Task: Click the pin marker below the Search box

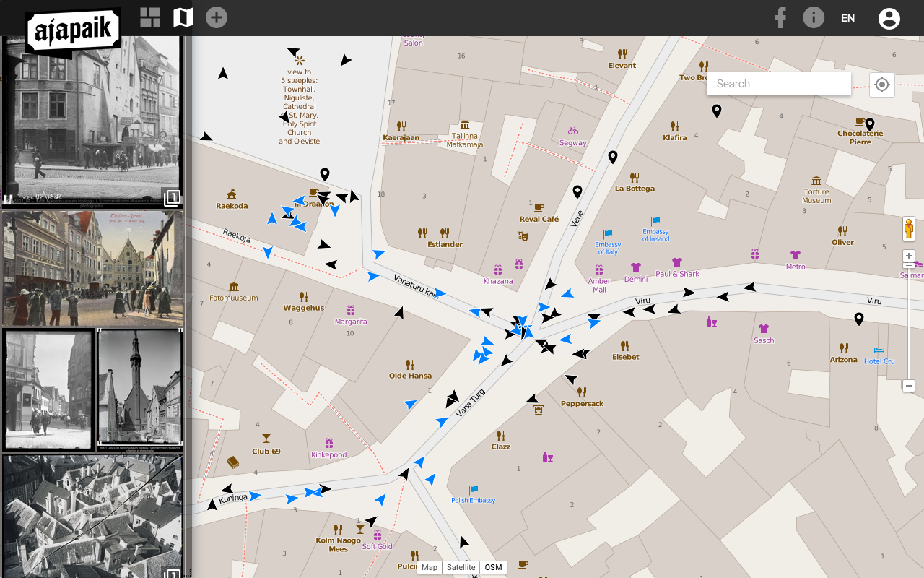Action: [717, 111]
